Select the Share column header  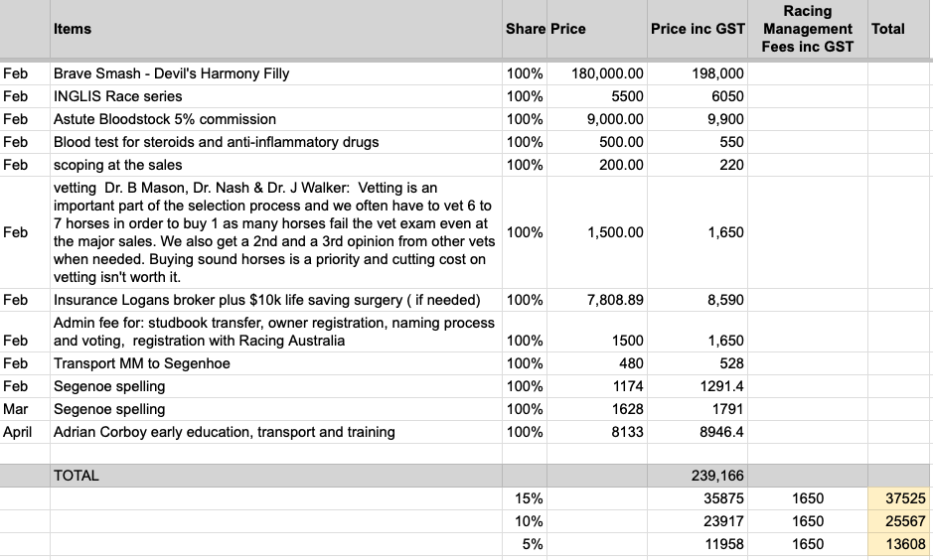(525, 29)
